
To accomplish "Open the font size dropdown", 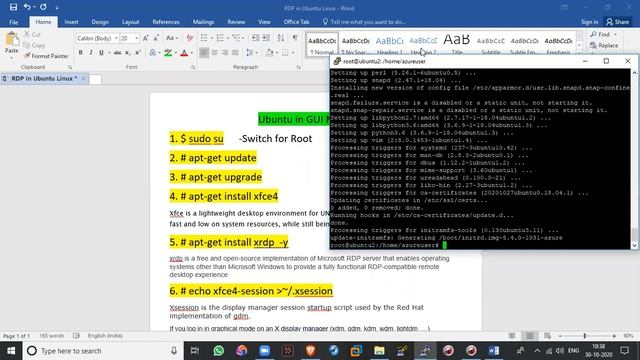I will [x=136, y=38].
